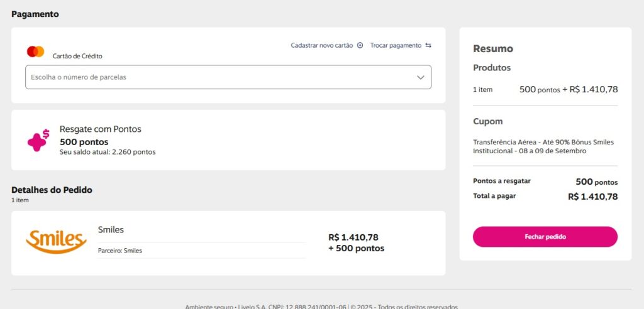644x309 pixels.
Task: Click the orange Smiles logo
Action: click(56, 242)
